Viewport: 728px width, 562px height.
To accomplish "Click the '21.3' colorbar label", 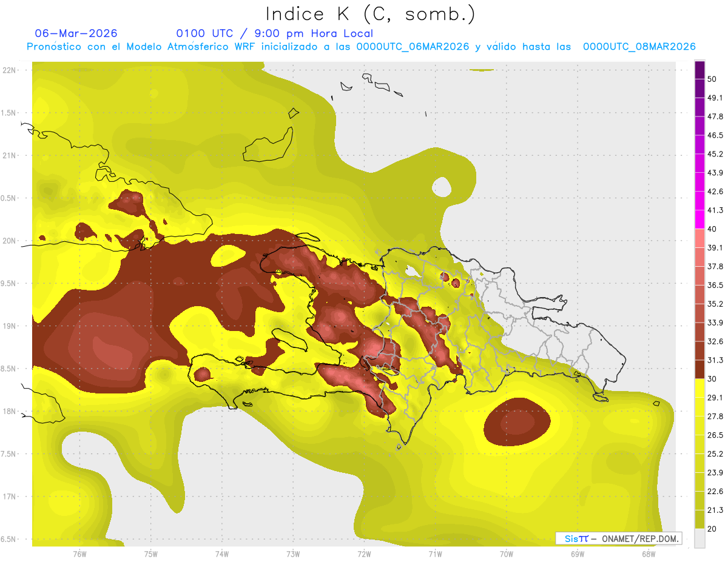I will coord(715,510).
